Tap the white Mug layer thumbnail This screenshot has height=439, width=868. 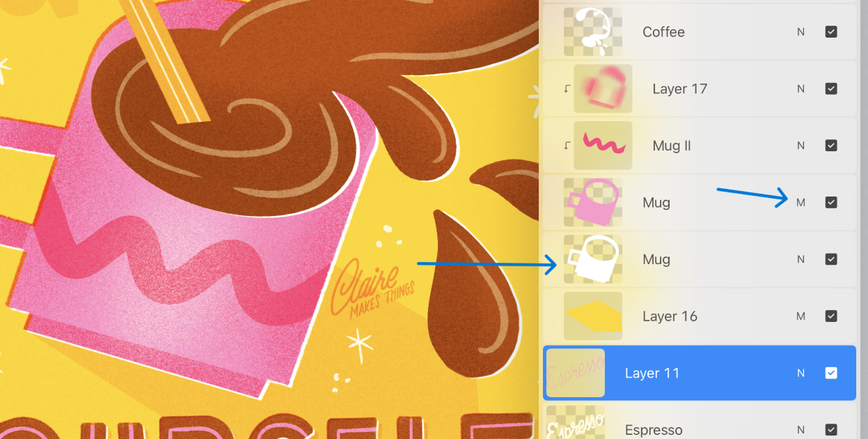pyautogui.click(x=592, y=259)
